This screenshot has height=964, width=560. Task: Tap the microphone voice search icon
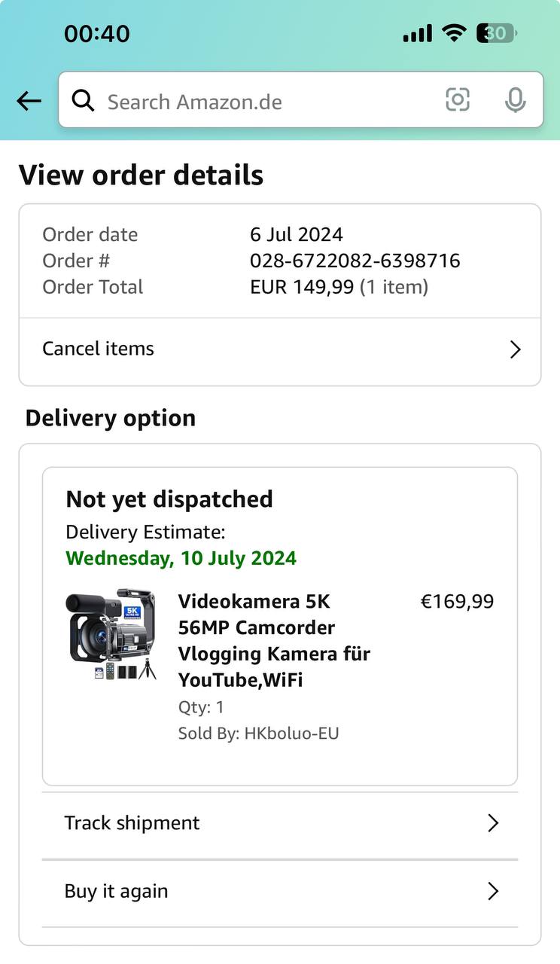pyautogui.click(x=516, y=100)
